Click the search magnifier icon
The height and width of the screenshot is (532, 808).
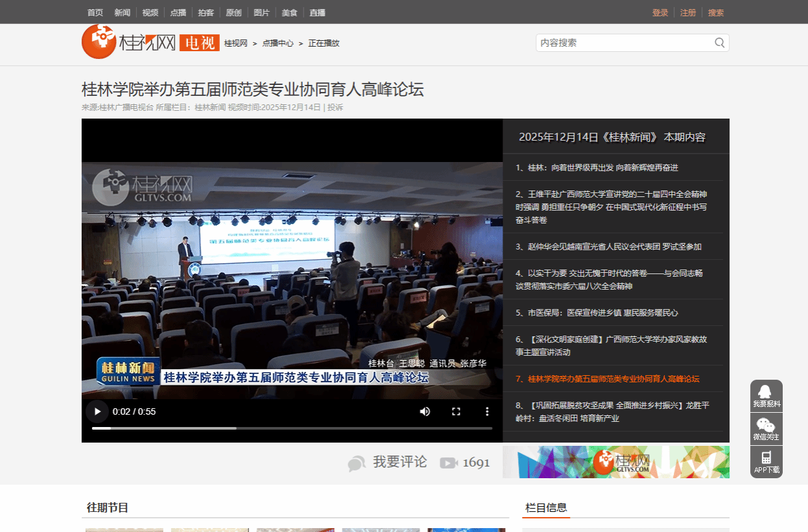(719, 43)
